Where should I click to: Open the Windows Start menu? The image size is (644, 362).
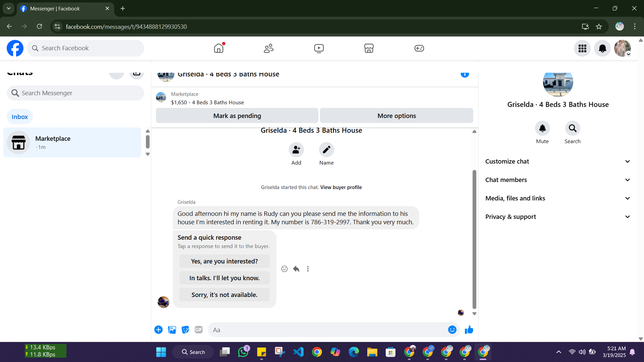point(161,352)
